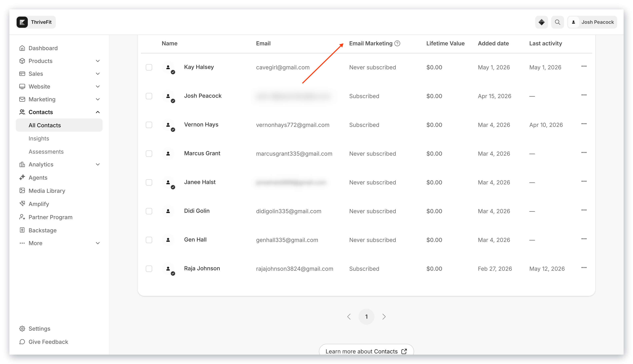Open Kay Halsey row three-dot menu
633x364 pixels.
coord(584,66)
